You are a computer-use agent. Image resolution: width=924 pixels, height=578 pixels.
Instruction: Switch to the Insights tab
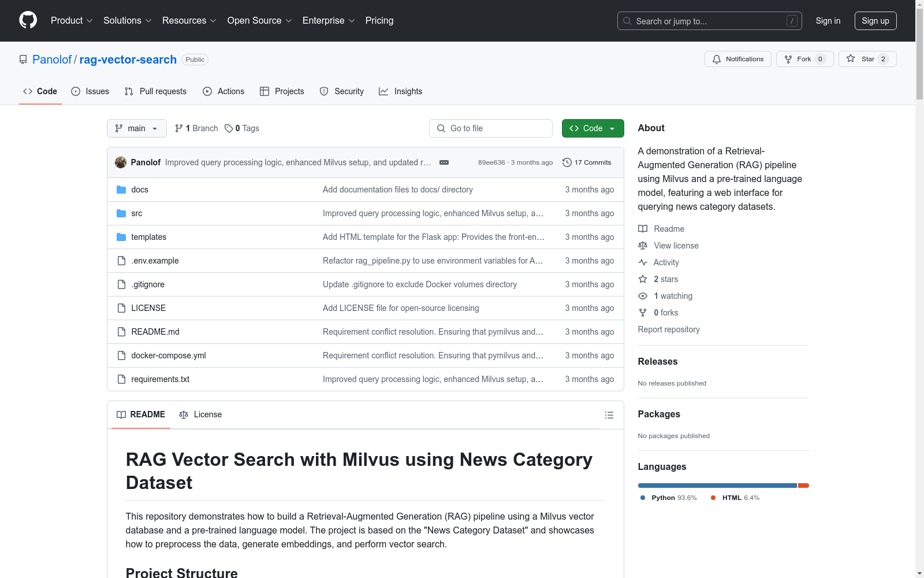[x=401, y=91]
